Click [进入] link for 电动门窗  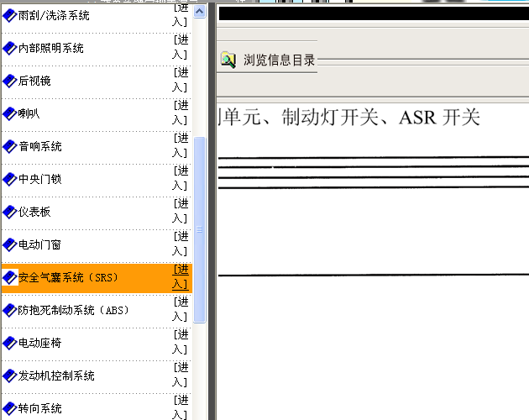pos(181,244)
